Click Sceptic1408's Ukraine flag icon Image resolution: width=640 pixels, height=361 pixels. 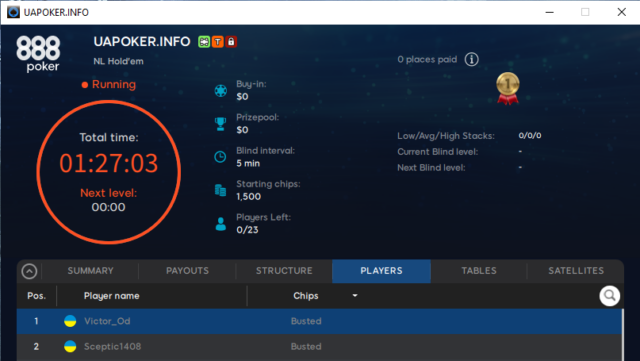[70, 346]
